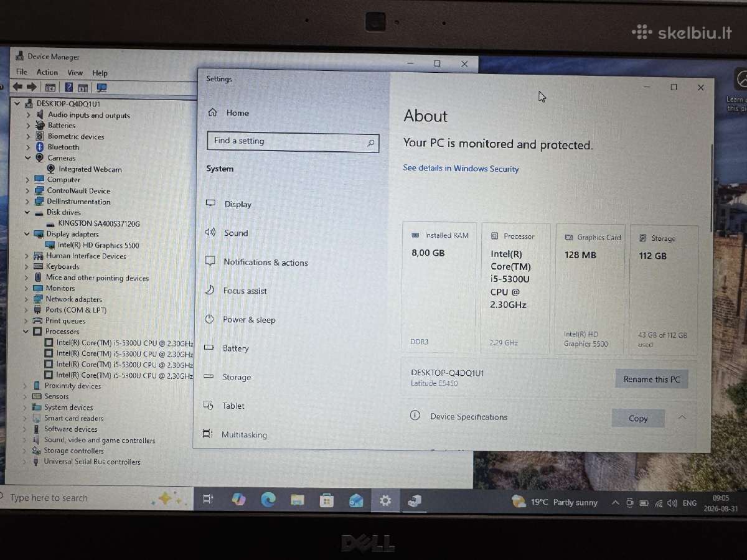Click the Copy button for Device Specifications
The height and width of the screenshot is (560, 747).
[638, 418]
